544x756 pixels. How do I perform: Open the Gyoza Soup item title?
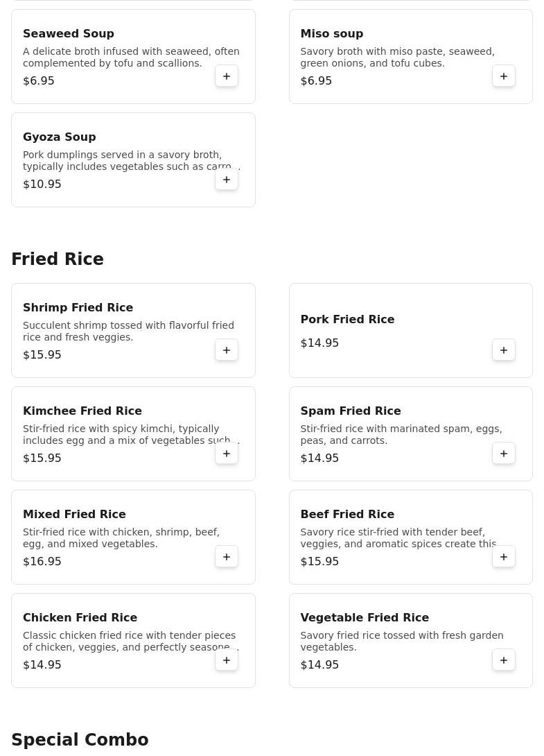pyautogui.click(x=60, y=137)
